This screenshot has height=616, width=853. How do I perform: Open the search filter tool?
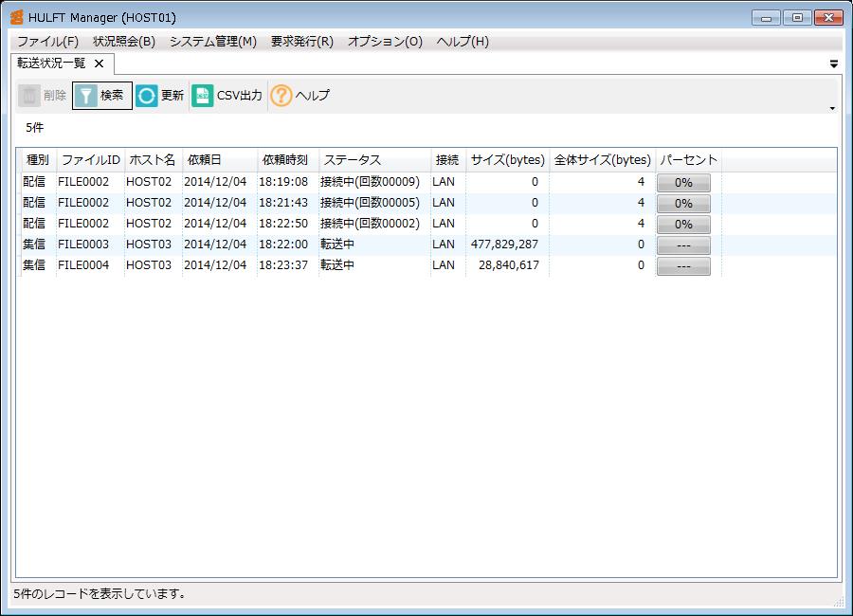tap(85, 96)
